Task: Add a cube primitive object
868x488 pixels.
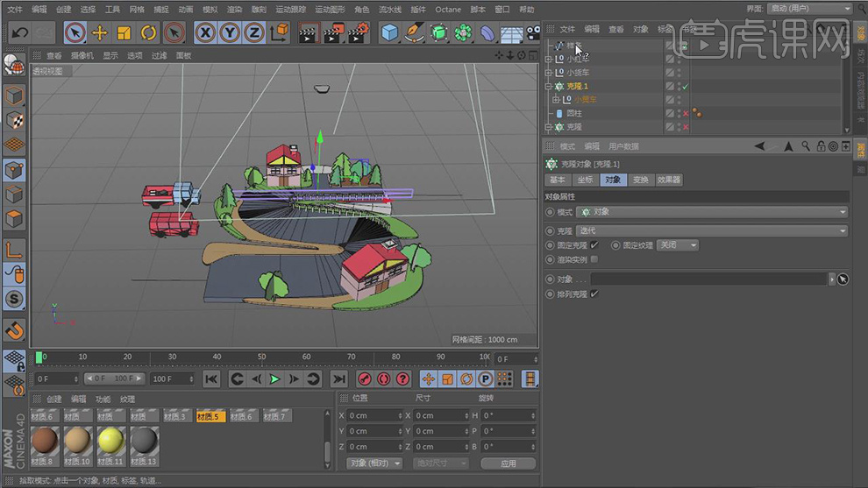Action: tap(389, 32)
